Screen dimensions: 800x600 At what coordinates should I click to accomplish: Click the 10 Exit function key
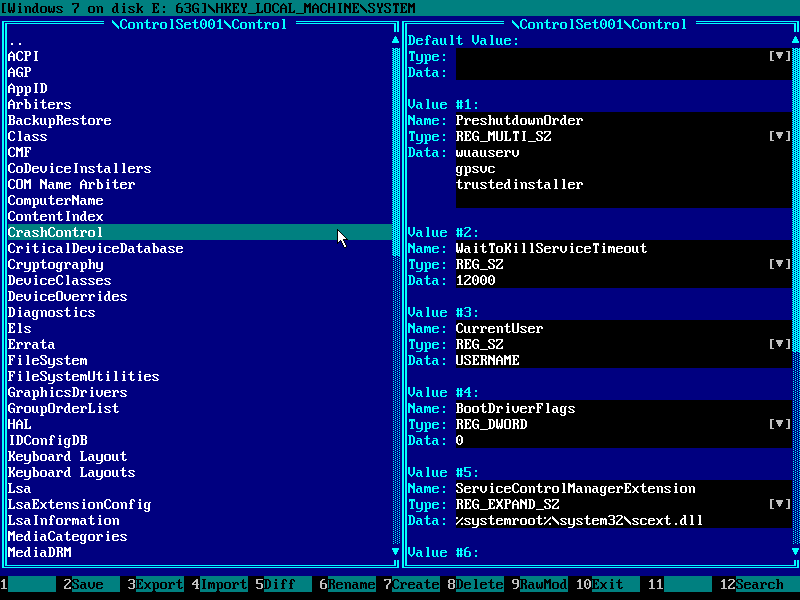[607, 584]
